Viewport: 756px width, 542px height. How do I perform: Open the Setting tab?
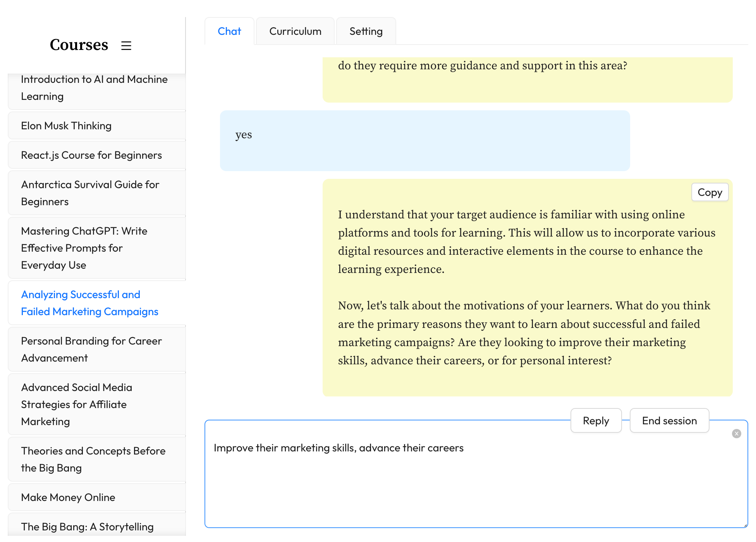pyautogui.click(x=366, y=31)
